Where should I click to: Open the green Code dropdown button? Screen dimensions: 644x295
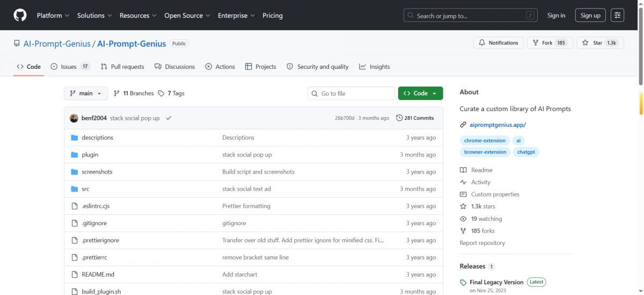(x=420, y=93)
